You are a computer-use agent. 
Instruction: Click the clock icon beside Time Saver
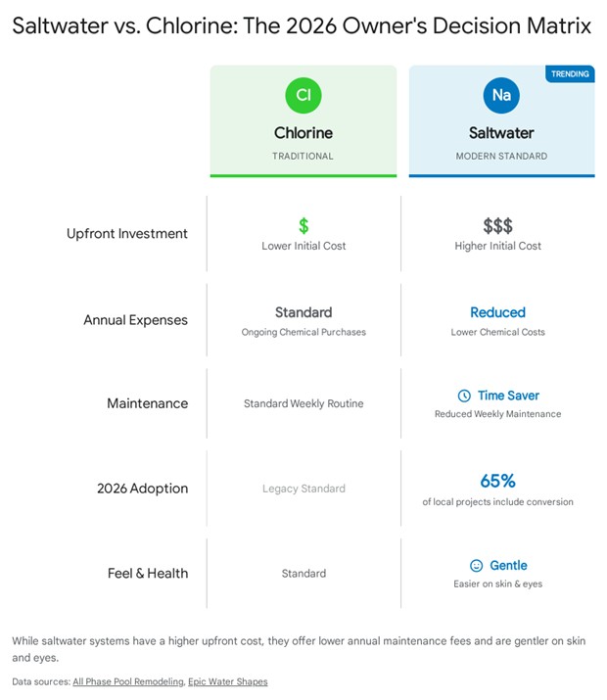464,396
